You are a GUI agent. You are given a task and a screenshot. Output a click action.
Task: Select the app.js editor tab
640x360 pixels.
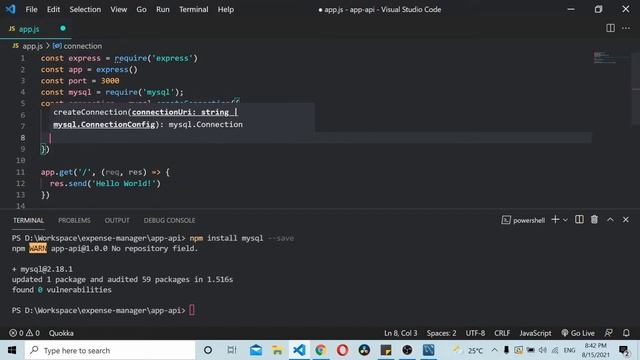point(36,29)
